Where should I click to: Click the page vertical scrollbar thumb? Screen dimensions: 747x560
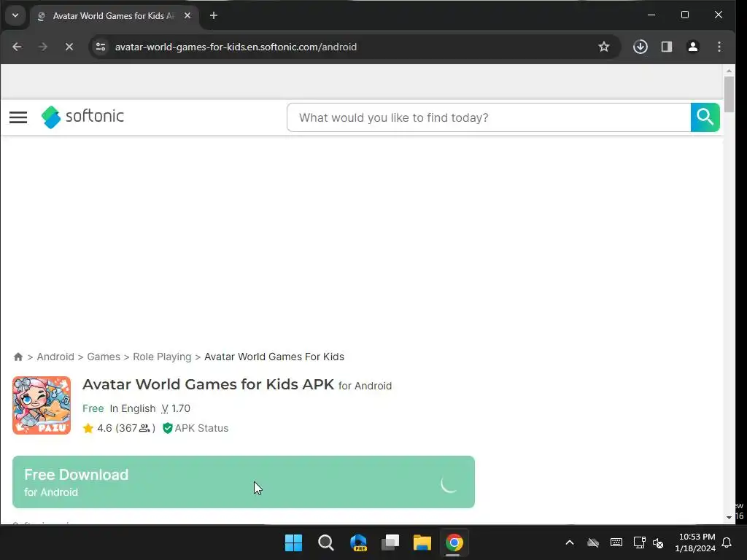click(729, 94)
